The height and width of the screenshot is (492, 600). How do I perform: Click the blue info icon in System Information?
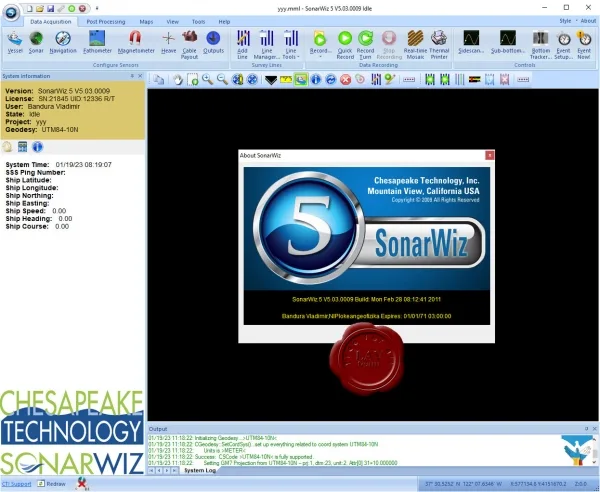(x=38, y=147)
